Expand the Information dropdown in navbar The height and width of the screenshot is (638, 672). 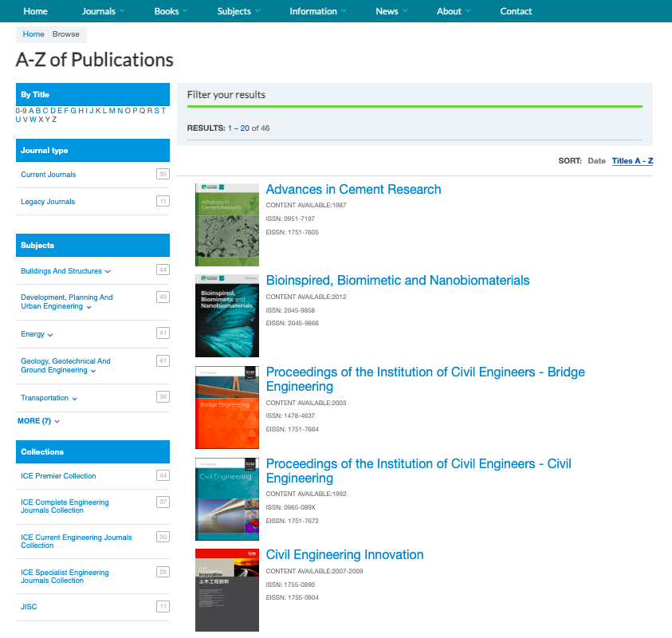(x=318, y=11)
